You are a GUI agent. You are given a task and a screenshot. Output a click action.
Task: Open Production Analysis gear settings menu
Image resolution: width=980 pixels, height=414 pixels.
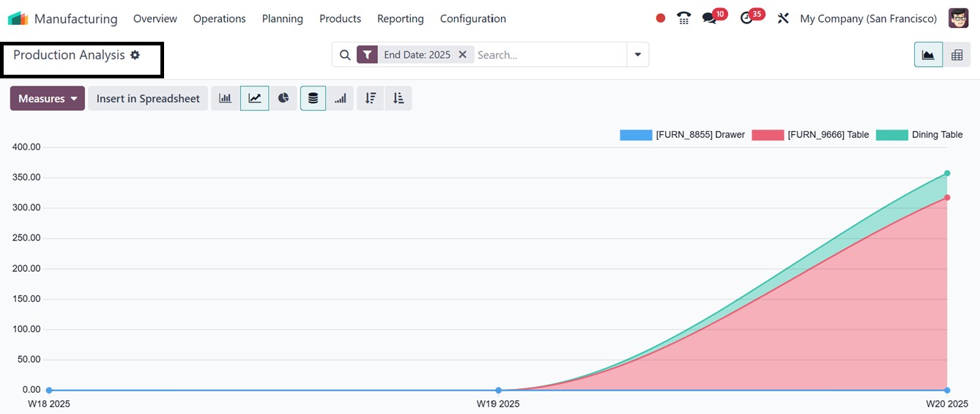click(x=135, y=55)
